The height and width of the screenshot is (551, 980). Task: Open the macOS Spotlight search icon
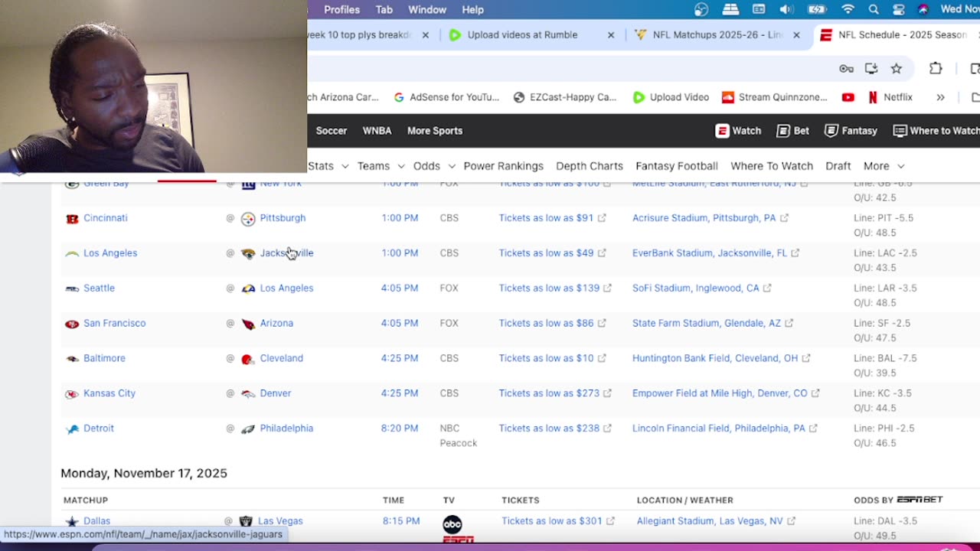(x=874, y=9)
